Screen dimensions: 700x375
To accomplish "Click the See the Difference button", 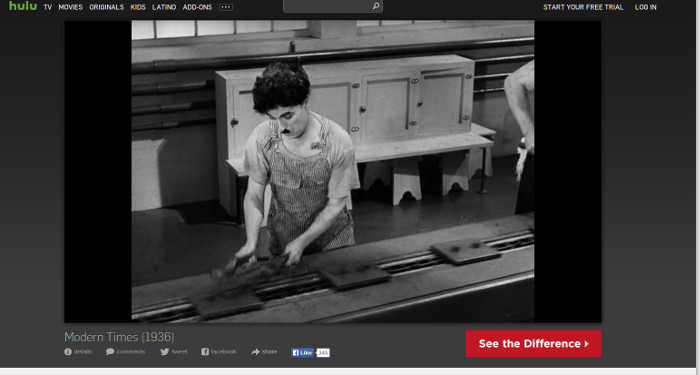I will tap(533, 344).
